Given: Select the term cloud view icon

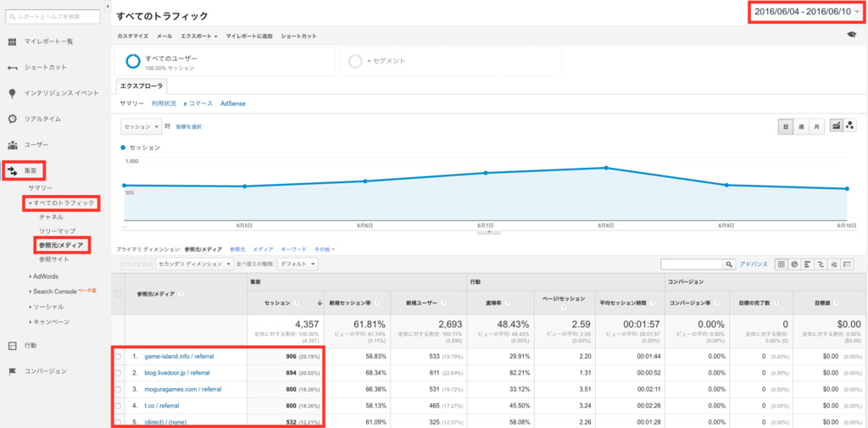Looking at the screenshot, I should (x=834, y=264).
